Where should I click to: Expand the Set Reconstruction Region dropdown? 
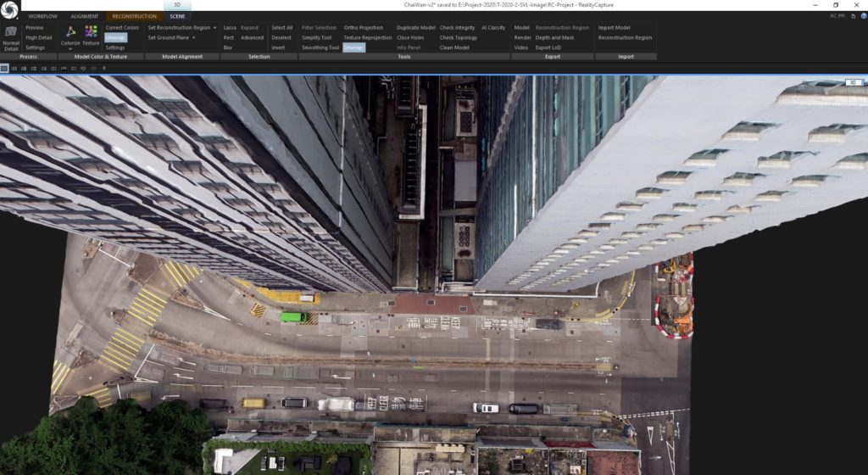215,27
